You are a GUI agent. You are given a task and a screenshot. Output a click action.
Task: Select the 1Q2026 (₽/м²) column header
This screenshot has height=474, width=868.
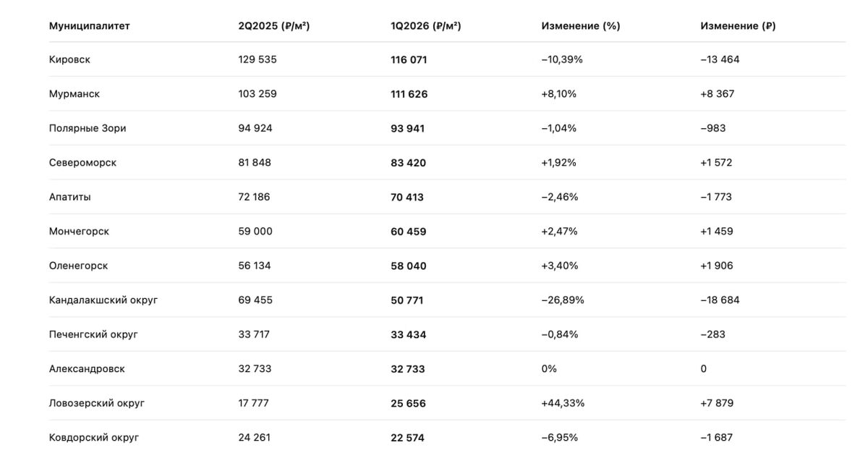(x=426, y=26)
